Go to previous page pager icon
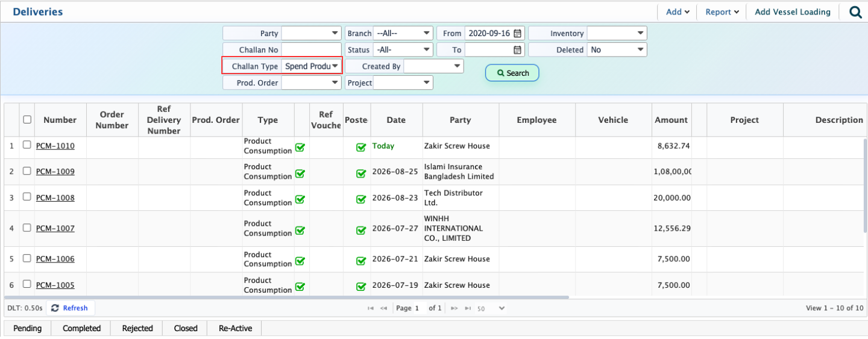This screenshot has width=868, height=339. pos(383,308)
